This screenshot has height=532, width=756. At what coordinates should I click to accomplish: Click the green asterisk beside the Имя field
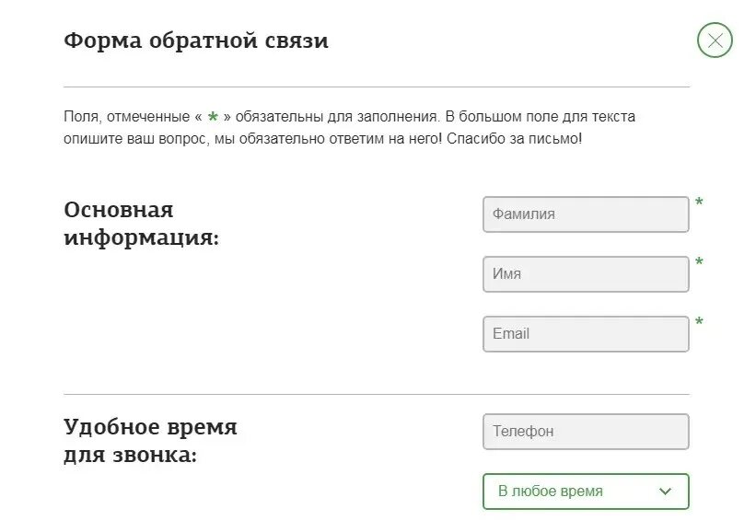[699, 261]
